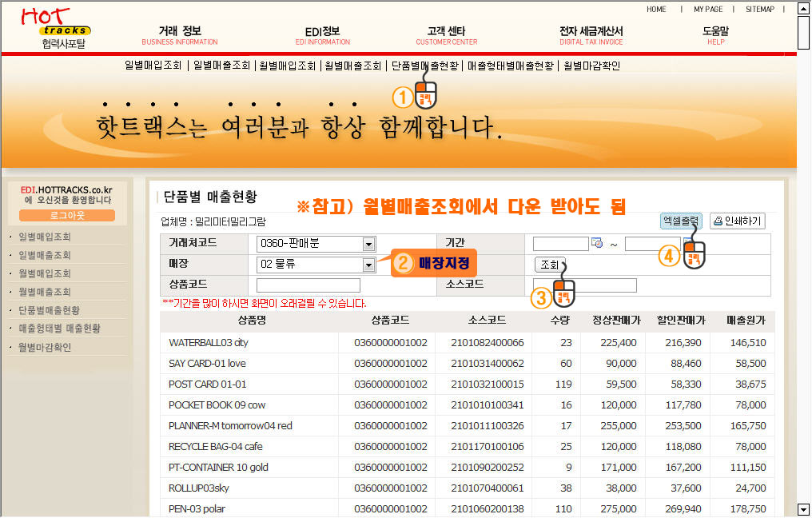Select 일별매입조회 in the top submenu
Image resolution: width=812 pixels, height=518 pixels.
coord(153,66)
